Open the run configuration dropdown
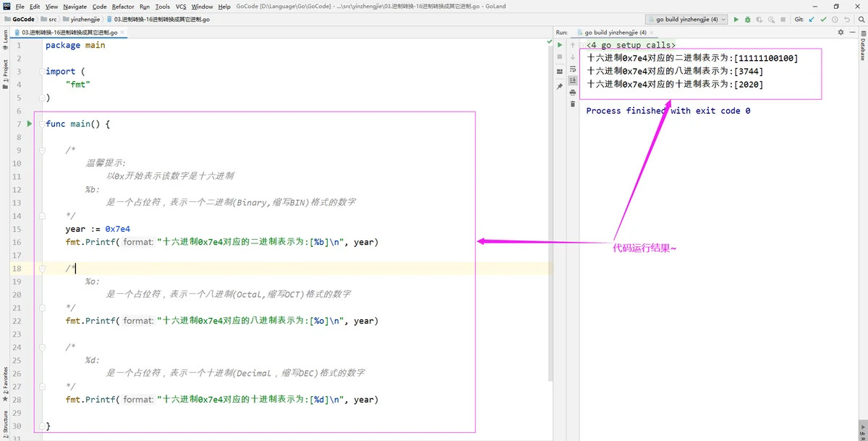The image size is (868, 441). [686, 20]
